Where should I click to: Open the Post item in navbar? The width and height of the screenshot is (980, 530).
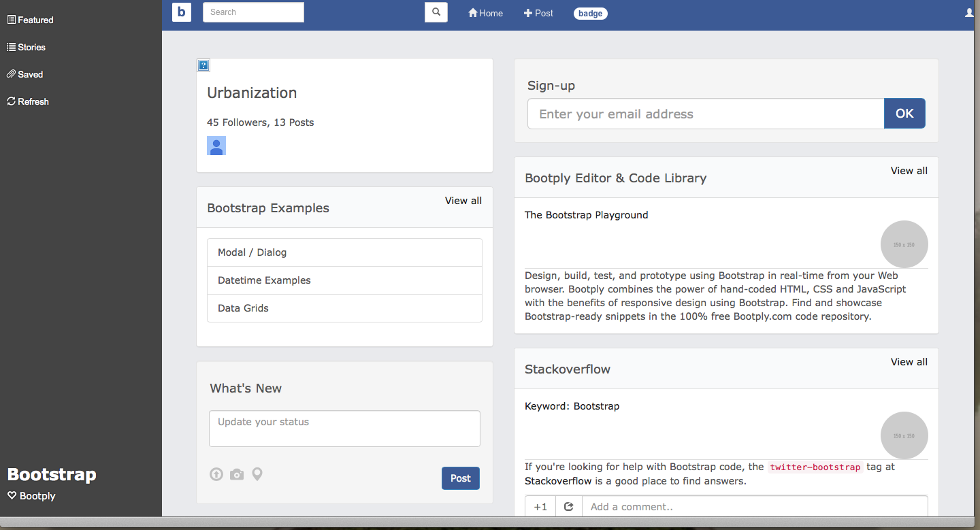tap(538, 13)
